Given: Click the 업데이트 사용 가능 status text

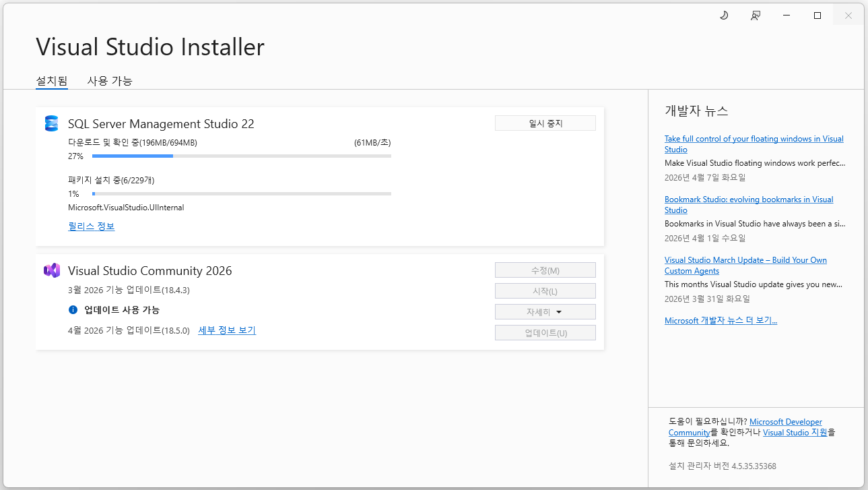Looking at the screenshot, I should point(122,310).
